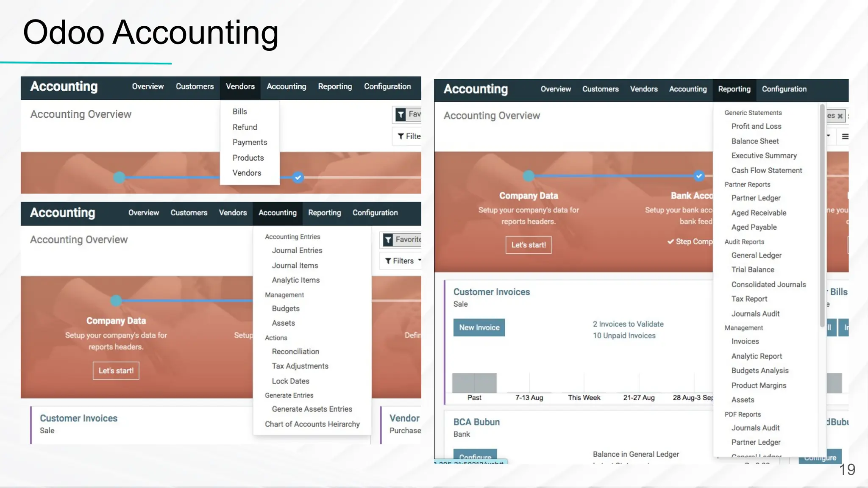This screenshot has height=488, width=868.
Task: Choose Payments in the Vendors dropdown
Action: click(x=250, y=142)
